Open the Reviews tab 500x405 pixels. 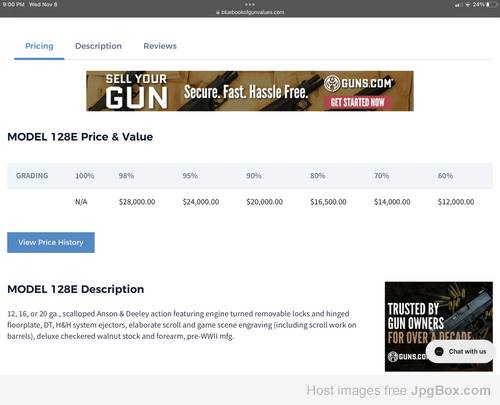pos(160,46)
